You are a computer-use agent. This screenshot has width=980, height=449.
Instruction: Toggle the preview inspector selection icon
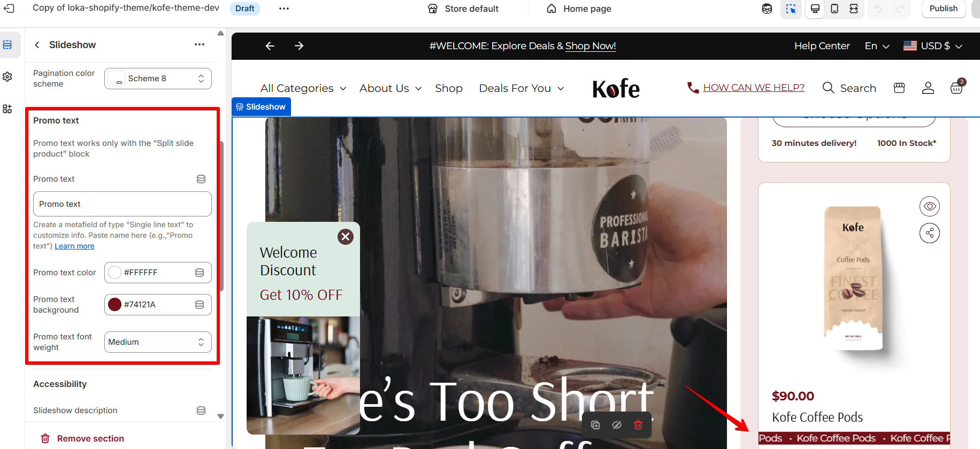[791, 9]
